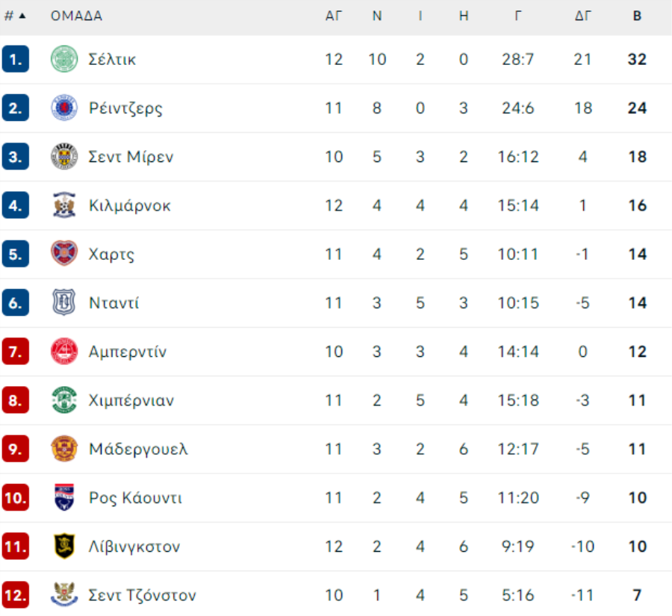
Task: Open the Ρέιντζερς team link
Action: click(x=125, y=108)
